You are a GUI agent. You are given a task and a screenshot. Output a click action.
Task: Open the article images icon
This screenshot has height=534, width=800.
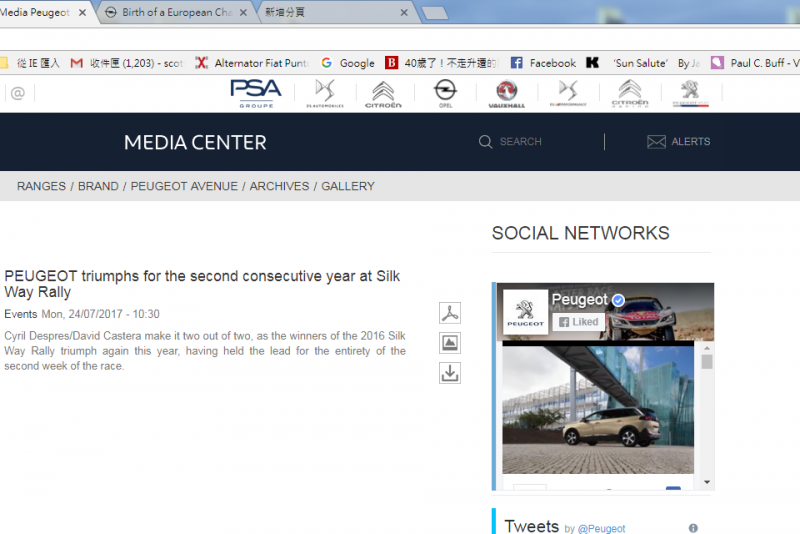coord(449,343)
